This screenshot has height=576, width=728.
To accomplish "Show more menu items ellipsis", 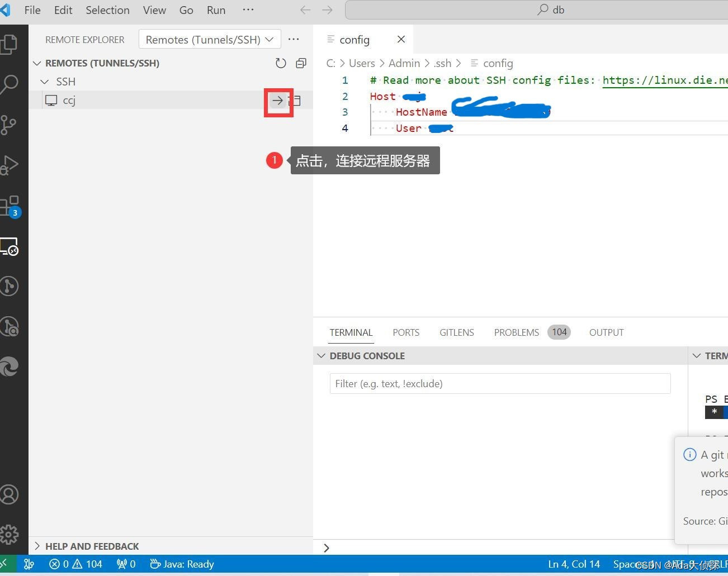I will point(248,9).
